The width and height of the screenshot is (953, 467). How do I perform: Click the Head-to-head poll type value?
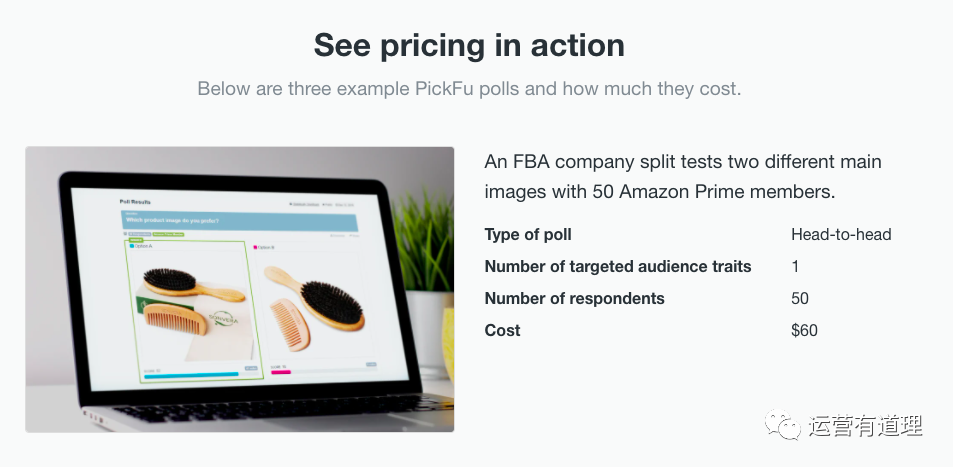click(x=841, y=235)
